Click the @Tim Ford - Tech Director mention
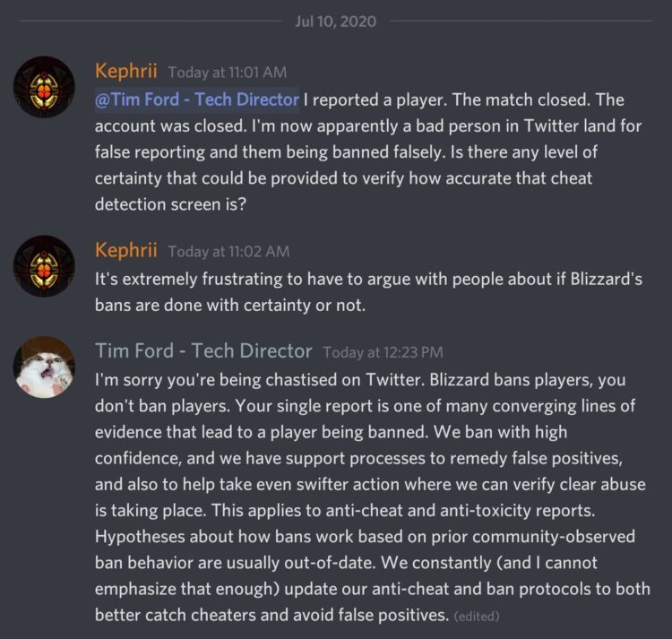 pyautogui.click(x=196, y=99)
